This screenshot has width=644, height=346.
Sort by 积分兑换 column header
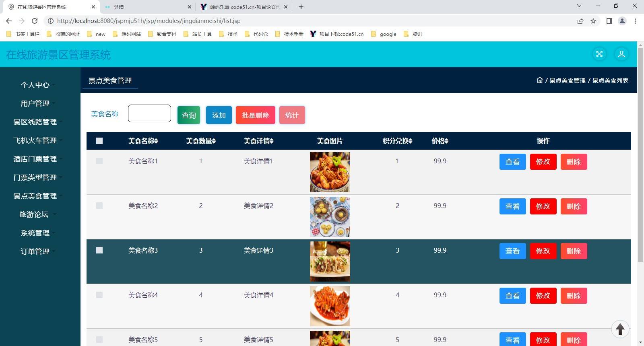coord(397,141)
